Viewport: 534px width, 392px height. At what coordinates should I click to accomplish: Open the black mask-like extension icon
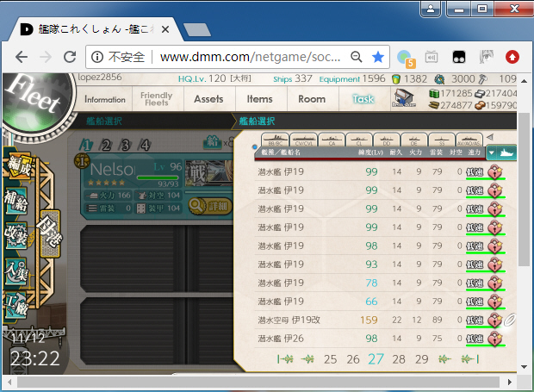click(459, 57)
